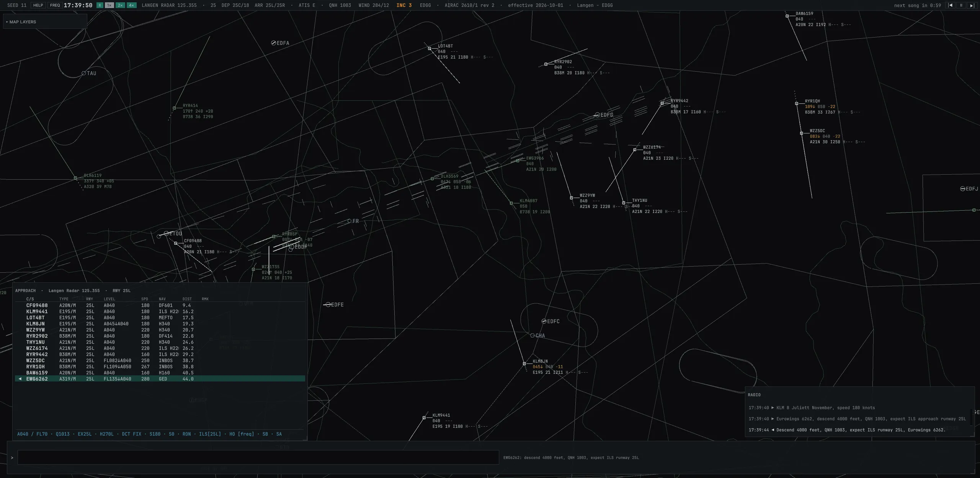The image size is (980, 478).
Task: Set simulation speed to 4x
Action: click(x=131, y=5)
